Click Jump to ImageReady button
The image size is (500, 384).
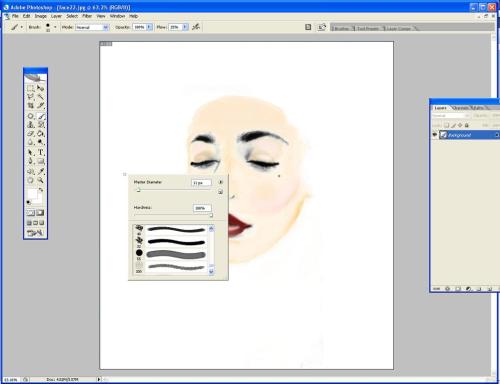coord(35,233)
